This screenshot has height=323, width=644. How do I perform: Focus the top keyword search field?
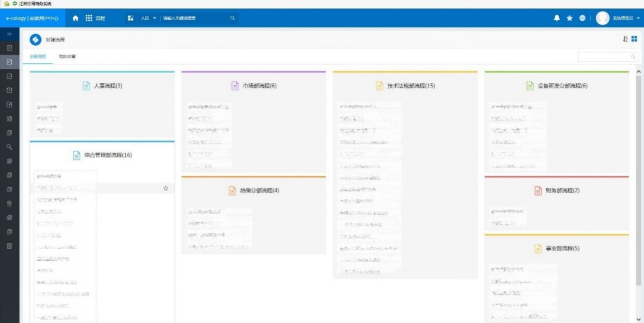(195, 18)
